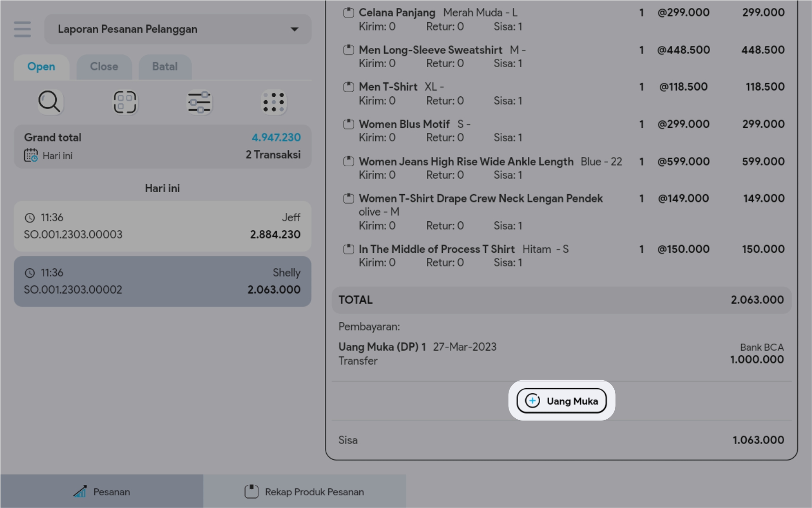
Task: Expand Laporan Pesanan Pelanggan dropdown
Action: tap(178, 29)
